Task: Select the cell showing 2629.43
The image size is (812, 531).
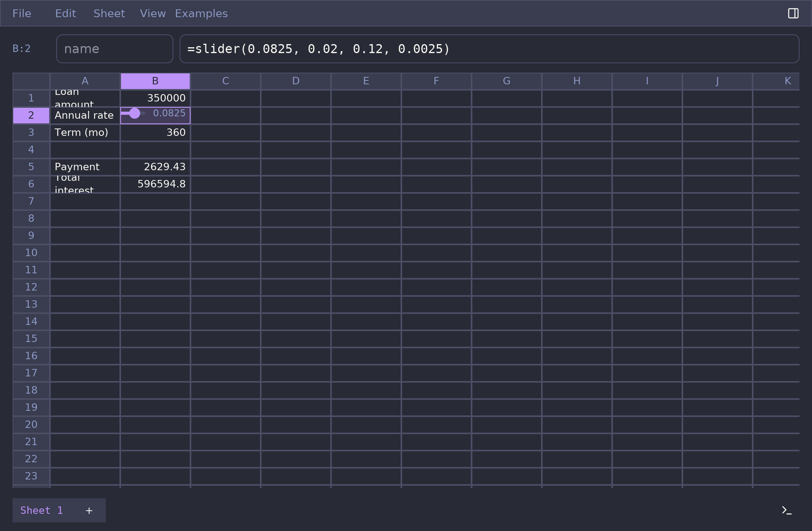Action: click(155, 167)
